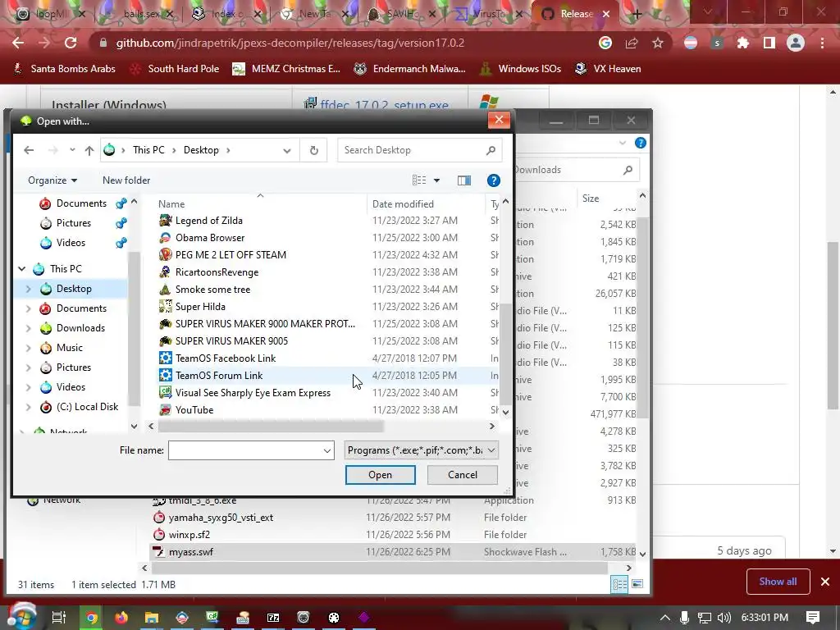Collapse the This PC tree node
Screen dimensions: 840x630
click(22, 269)
